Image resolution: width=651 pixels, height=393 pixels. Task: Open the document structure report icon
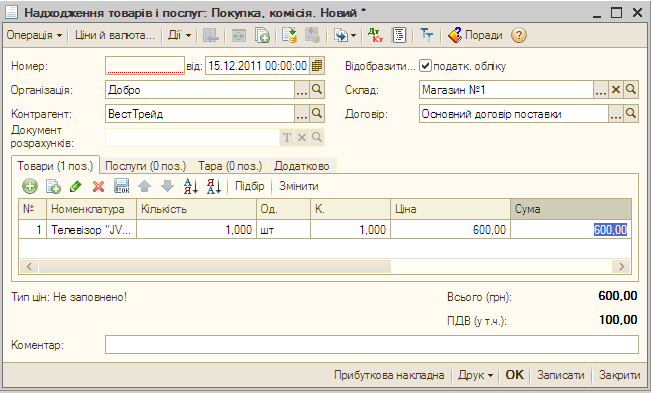coord(399,35)
